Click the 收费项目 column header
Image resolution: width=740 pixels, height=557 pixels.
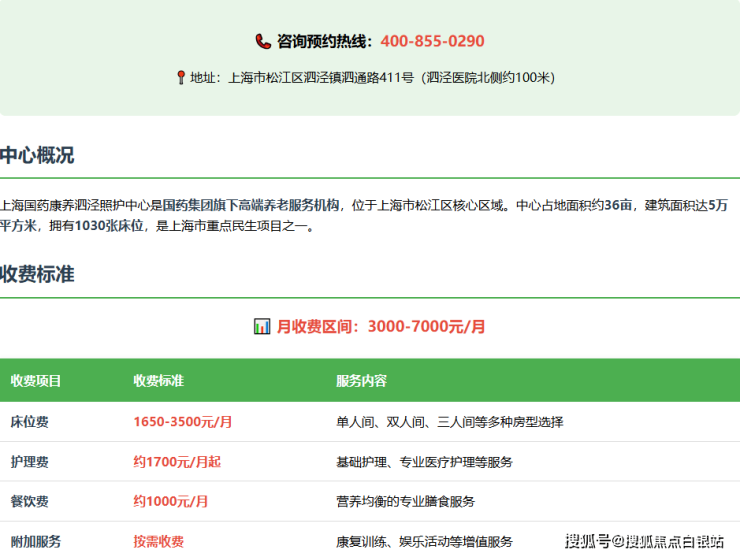point(36,381)
